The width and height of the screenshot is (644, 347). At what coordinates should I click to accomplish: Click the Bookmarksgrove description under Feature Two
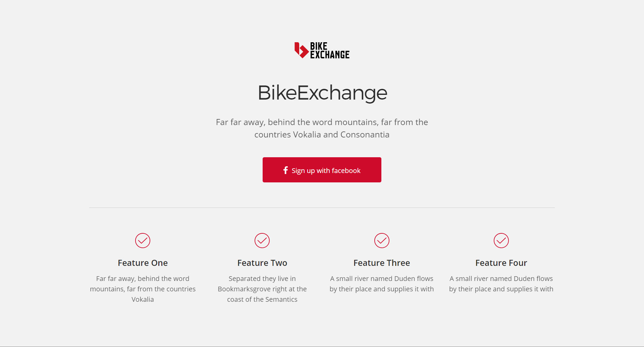[262, 289]
